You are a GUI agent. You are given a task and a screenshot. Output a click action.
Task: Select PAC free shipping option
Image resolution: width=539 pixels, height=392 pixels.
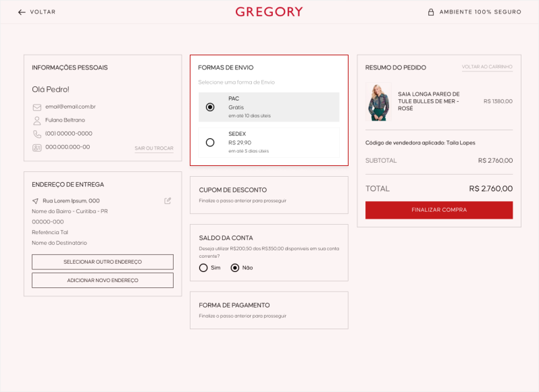tap(210, 107)
